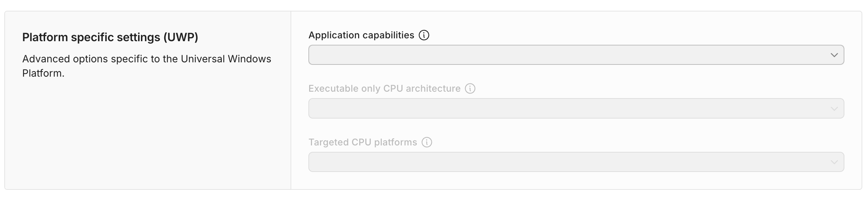868x202 pixels.
Task: Click the Targeted CPU platforms label
Action: 362,142
